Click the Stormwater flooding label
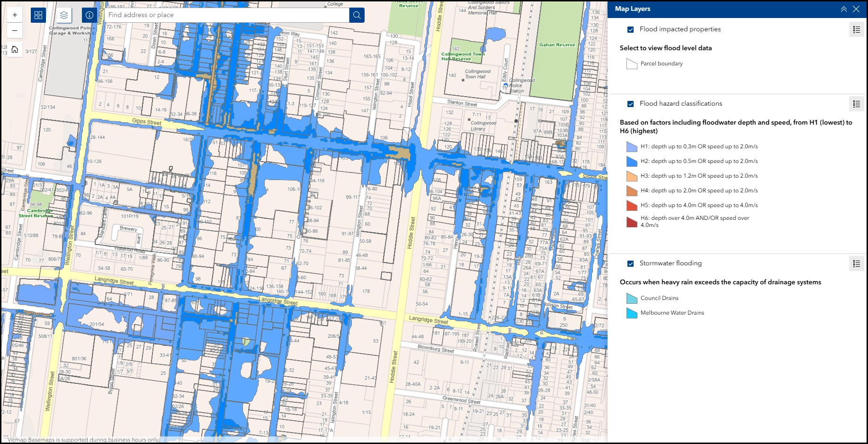The image size is (868, 444). tap(671, 263)
